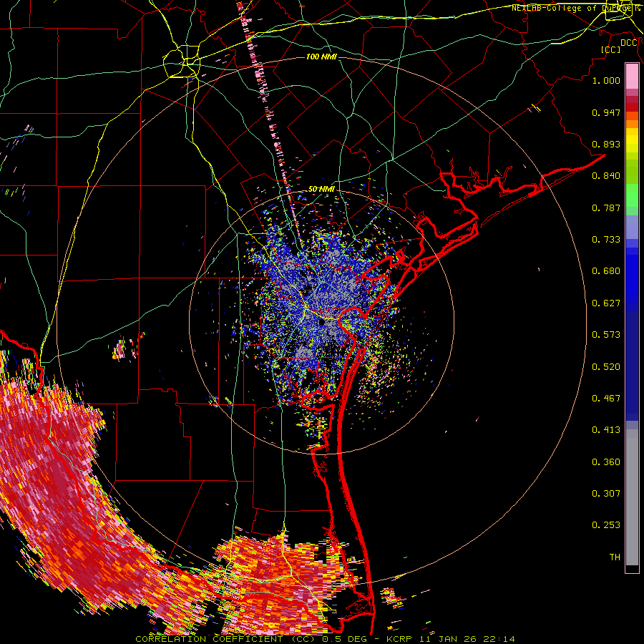Select the 0.307 legend value
The width and height of the screenshot is (644, 644).
606,494
